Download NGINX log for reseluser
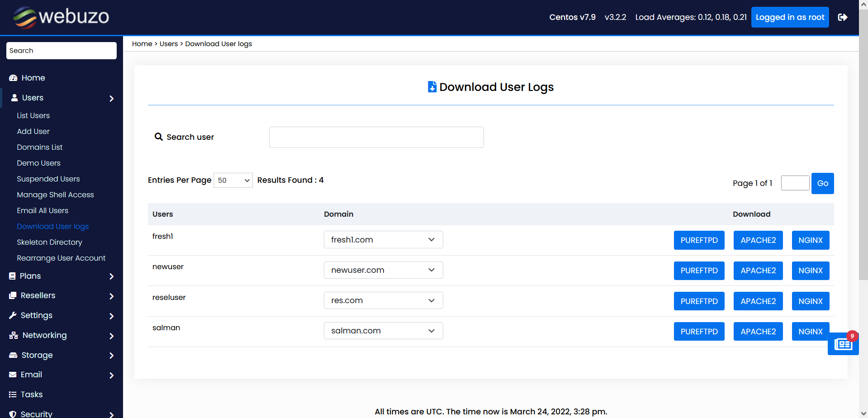 click(x=810, y=301)
